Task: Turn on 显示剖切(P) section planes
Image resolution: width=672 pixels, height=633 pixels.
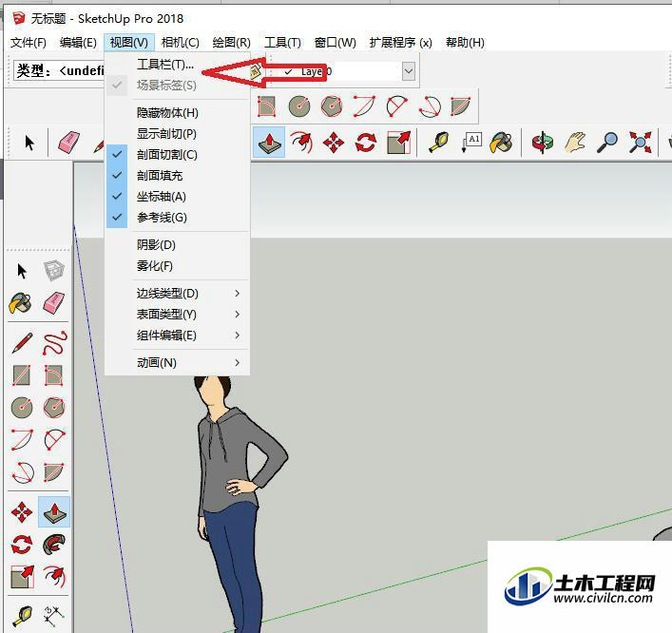Action: pos(178,134)
